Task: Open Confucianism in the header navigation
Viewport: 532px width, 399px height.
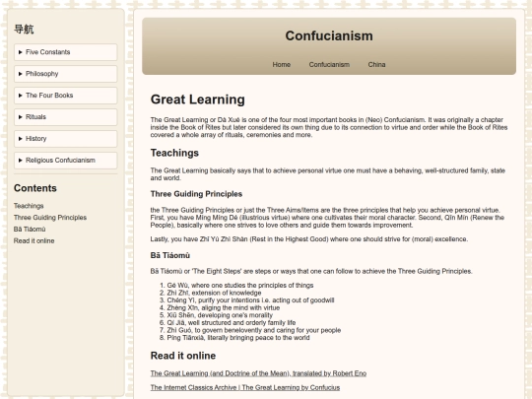Action: (x=329, y=64)
